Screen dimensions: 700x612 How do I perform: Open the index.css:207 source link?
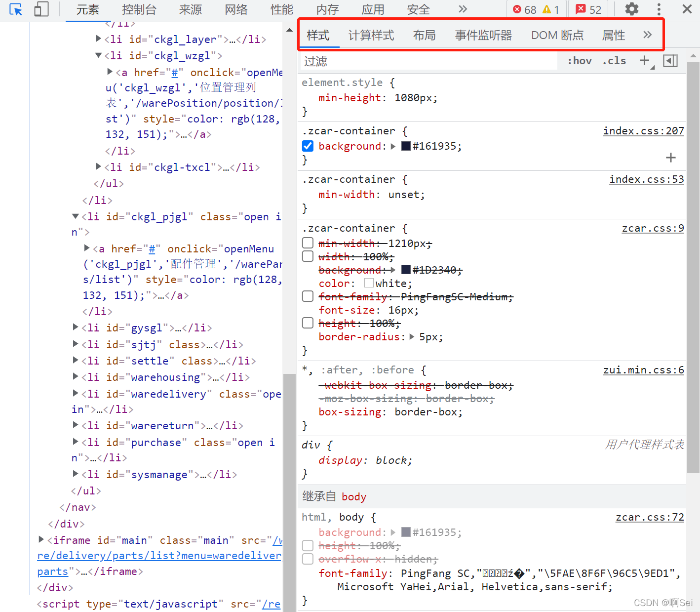pyautogui.click(x=643, y=131)
